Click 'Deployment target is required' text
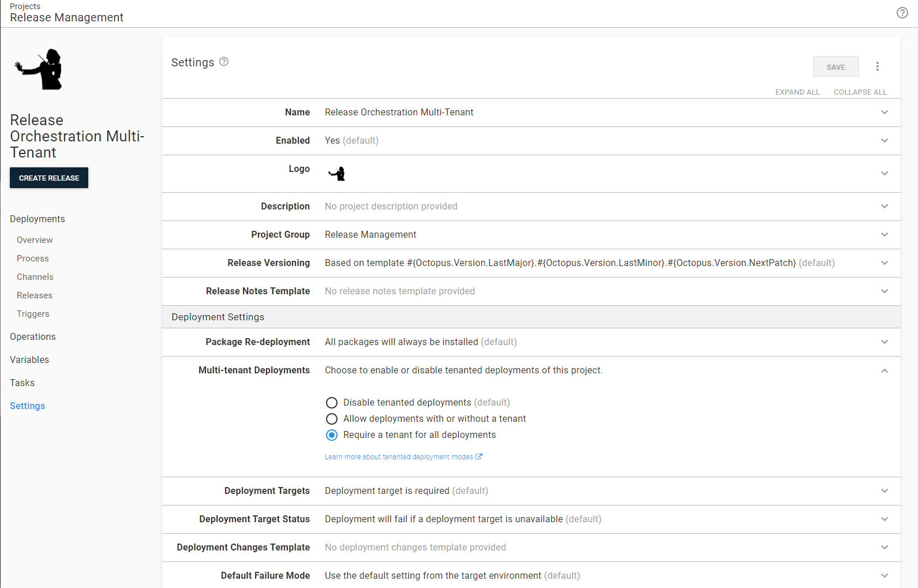 (387, 491)
